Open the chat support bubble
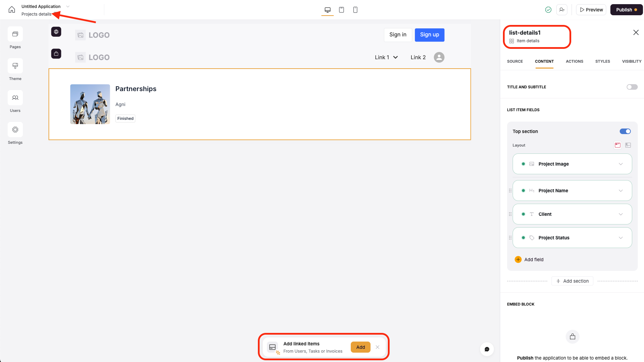644x362 pixels. [x=487, y=349]
